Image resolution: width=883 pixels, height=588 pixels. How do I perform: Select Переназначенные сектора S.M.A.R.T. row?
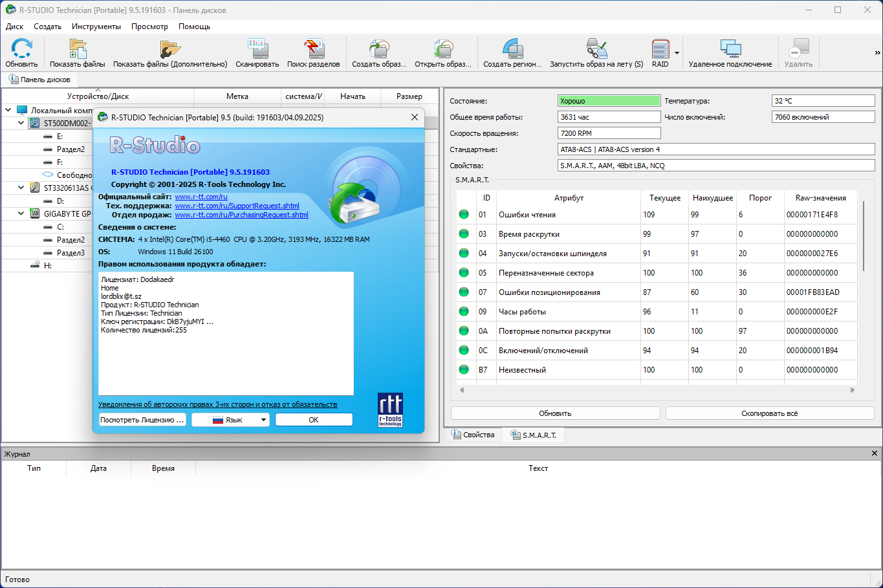pyautogui.click(x=657, y=273)
